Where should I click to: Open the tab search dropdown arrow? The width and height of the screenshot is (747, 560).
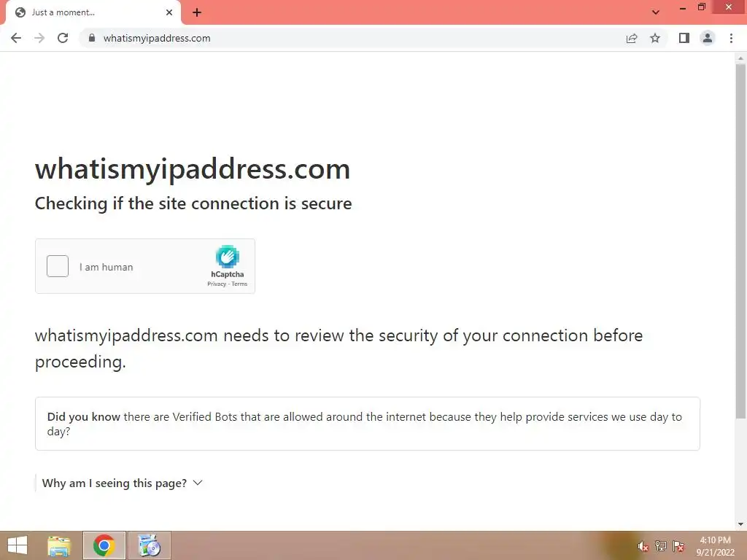[656, 12]
